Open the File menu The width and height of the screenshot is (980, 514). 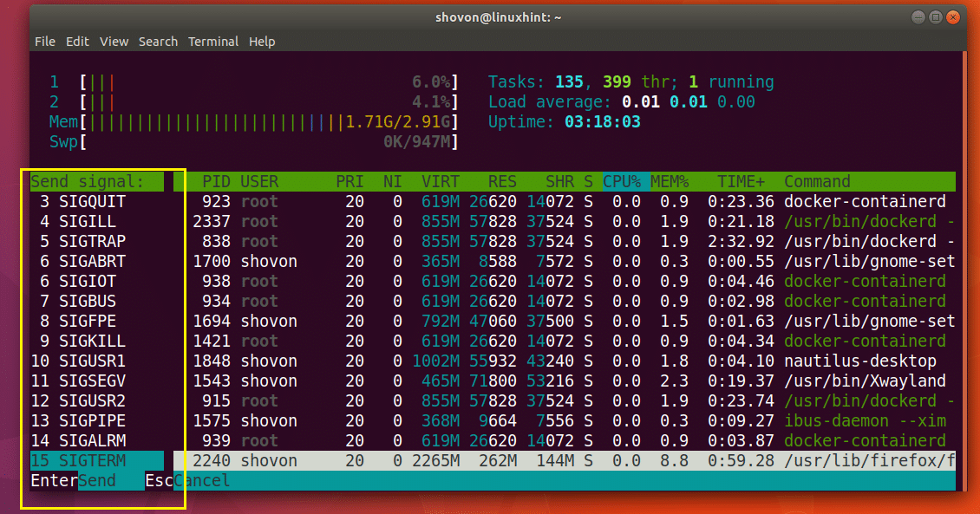click(45, 42)
